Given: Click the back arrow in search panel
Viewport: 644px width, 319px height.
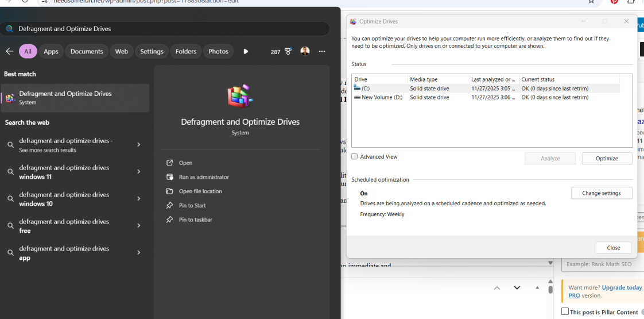Looking at the screenshot, I should [x=9, y=51].
